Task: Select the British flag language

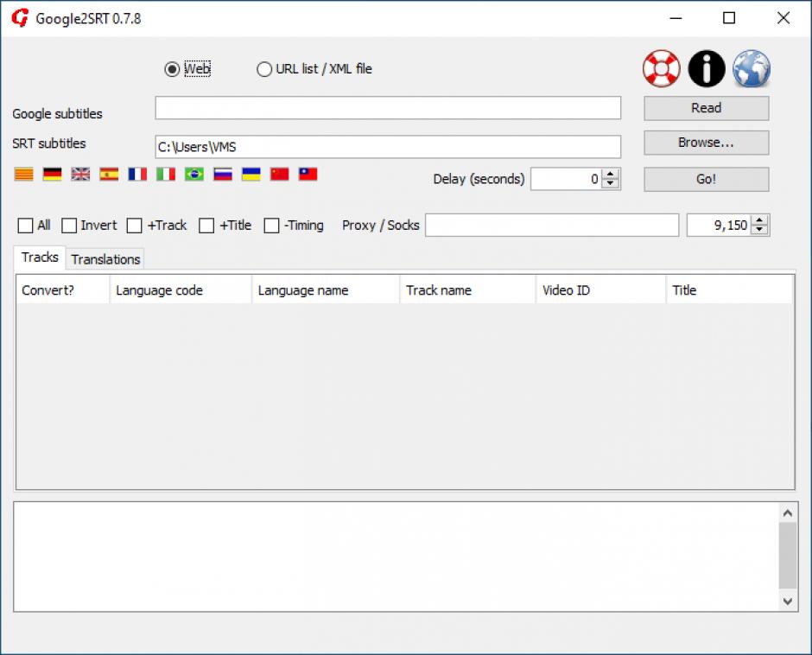Action: pos(80,174)
